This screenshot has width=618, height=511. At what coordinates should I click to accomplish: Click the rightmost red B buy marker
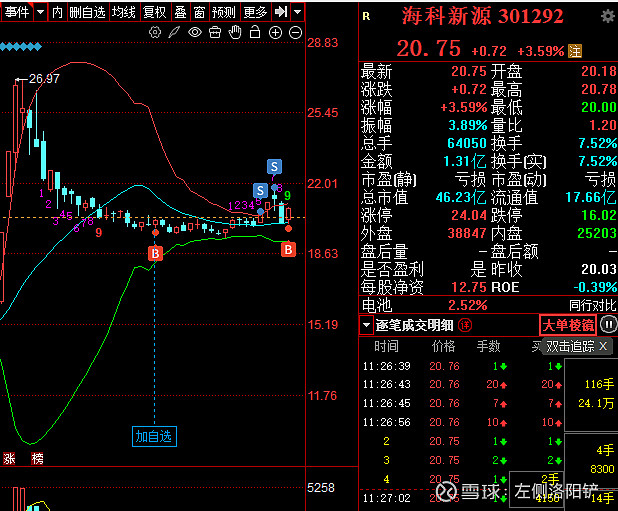click(289, 249)
